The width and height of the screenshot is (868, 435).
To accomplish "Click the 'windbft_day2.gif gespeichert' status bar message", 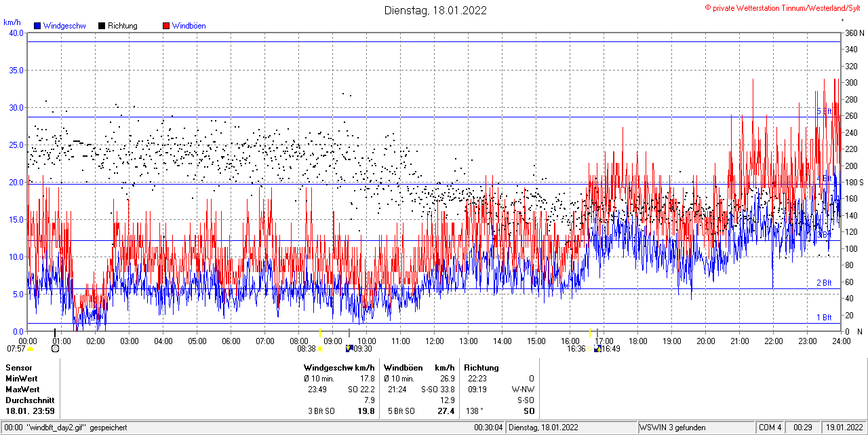I will pos(76,428).
